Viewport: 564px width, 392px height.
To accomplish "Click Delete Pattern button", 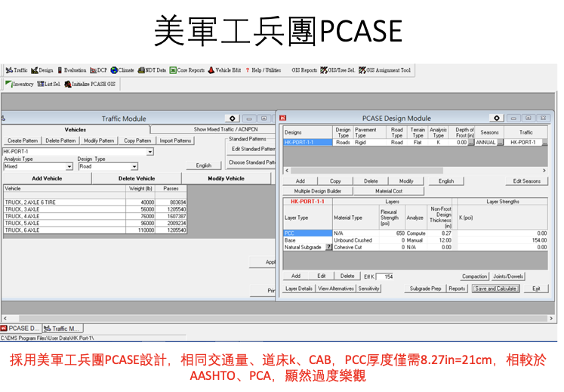I will (60, 140).
